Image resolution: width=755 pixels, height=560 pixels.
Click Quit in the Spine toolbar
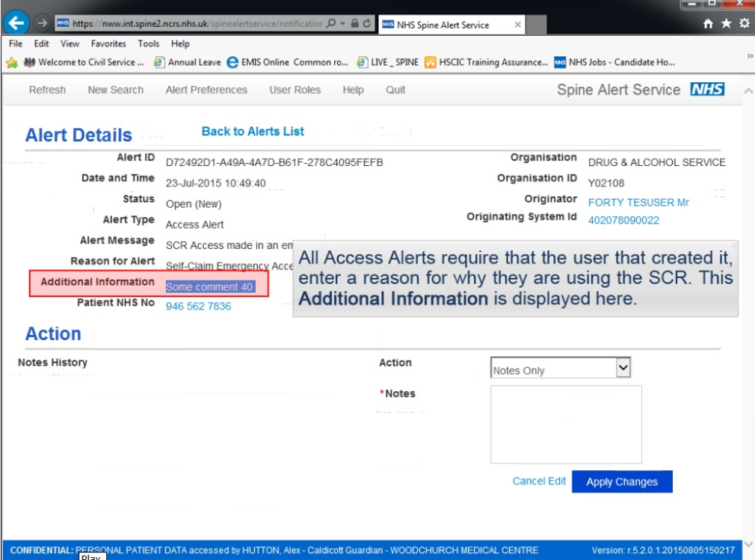coord(395,90)
